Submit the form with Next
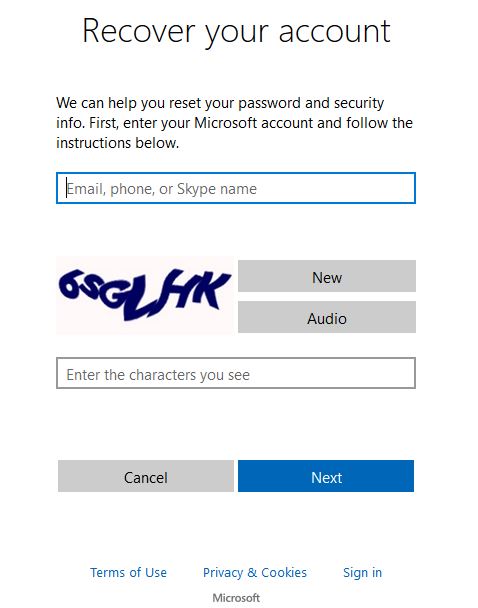478x608 pixels. pyautogui.click(x=326, y=476)
